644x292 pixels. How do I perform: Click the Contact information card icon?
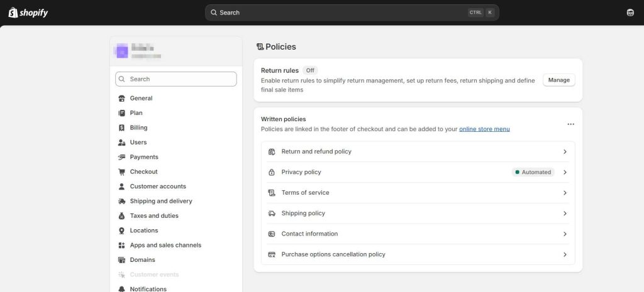(x=272, y=234)
